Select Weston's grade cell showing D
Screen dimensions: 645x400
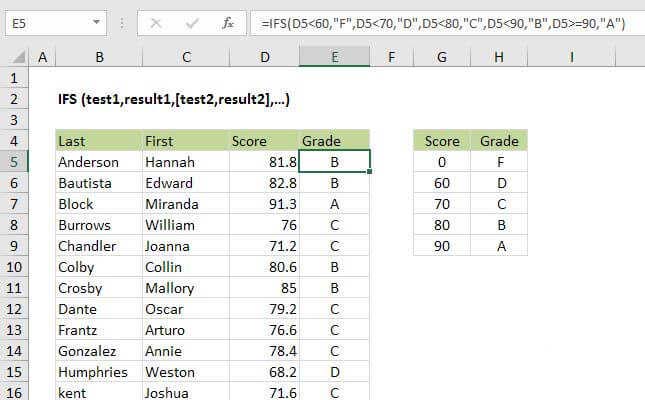[x=334, y=372]
